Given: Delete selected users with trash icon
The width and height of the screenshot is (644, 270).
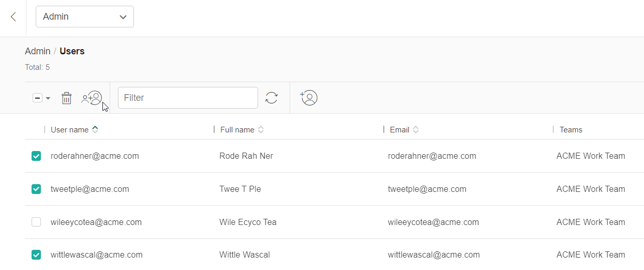Looking at the screenshot, I should pos(67,98).
